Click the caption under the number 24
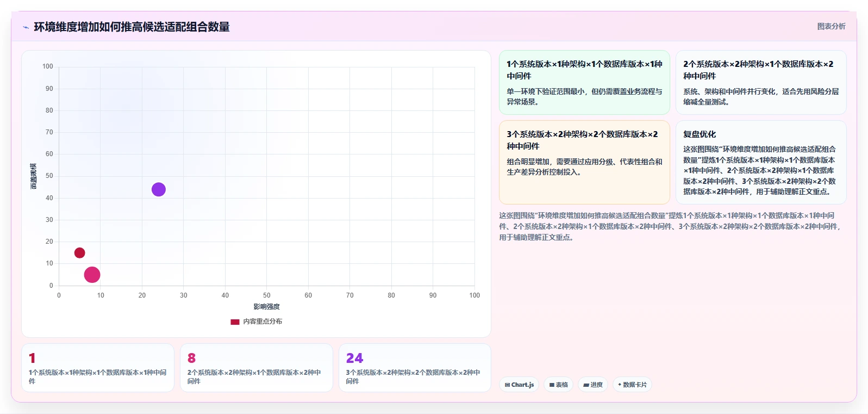 (x=413, y=376)
